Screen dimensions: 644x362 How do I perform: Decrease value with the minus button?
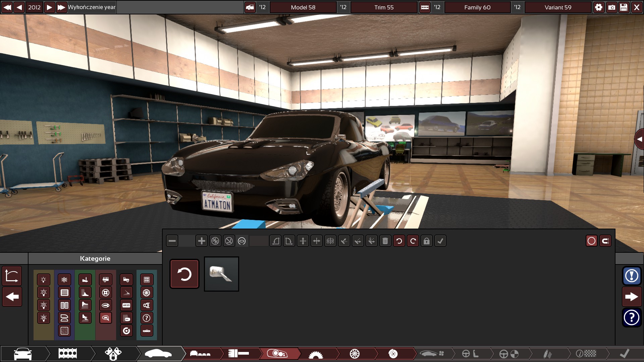pyautogui.click(x=172, y=241)
